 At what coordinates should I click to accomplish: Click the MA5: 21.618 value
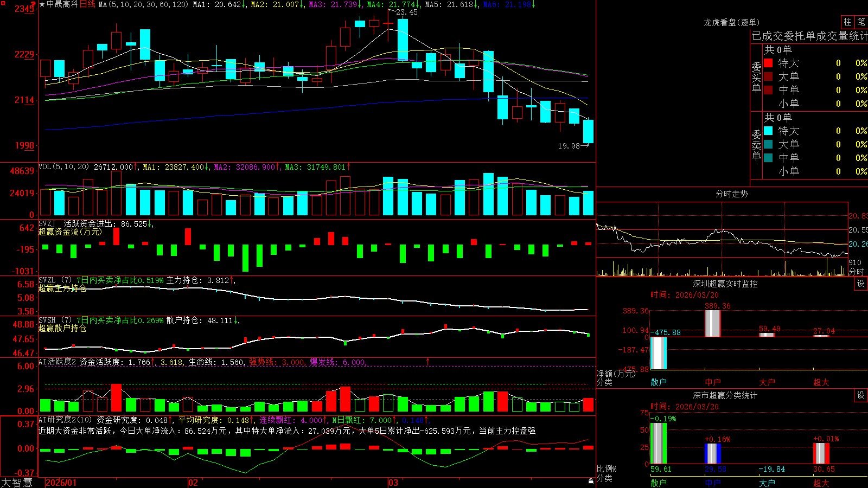click(449, 4)
